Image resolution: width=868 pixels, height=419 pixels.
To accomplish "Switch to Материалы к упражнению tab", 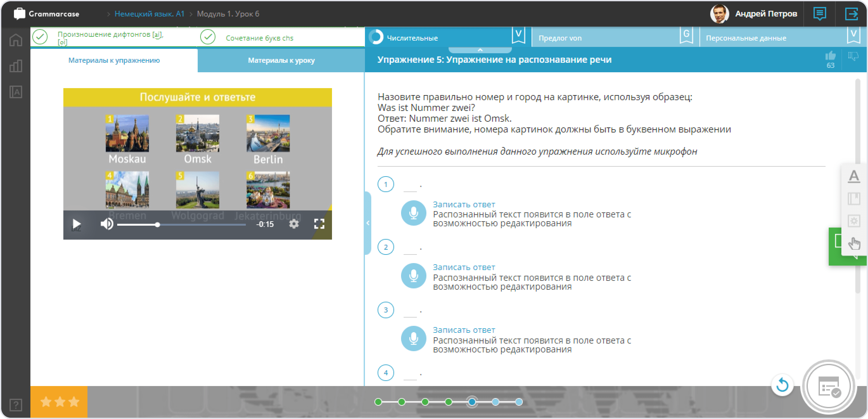I will [114, 60].
